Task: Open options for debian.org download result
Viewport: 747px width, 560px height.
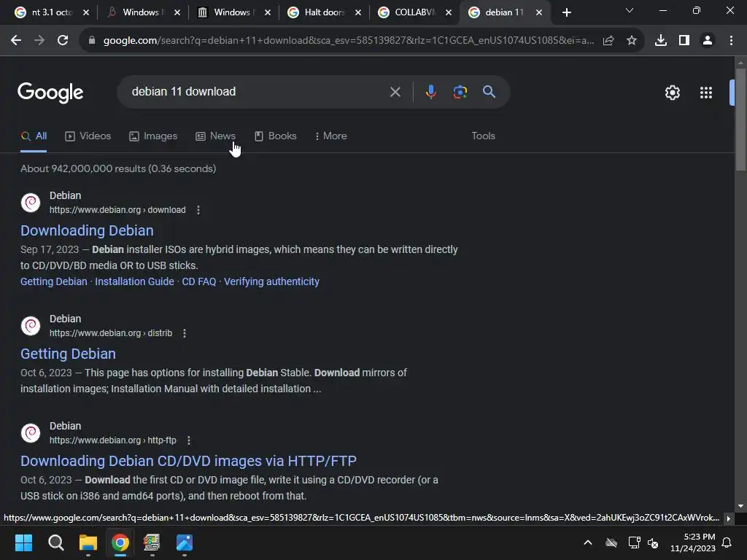Action: pyautogui.click(x=198, y=210)
